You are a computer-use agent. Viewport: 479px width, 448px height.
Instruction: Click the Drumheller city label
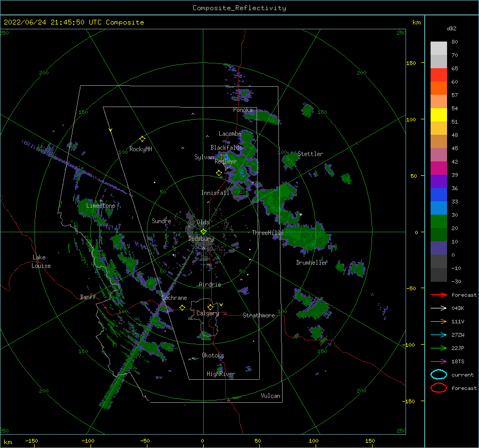[312, 263]
